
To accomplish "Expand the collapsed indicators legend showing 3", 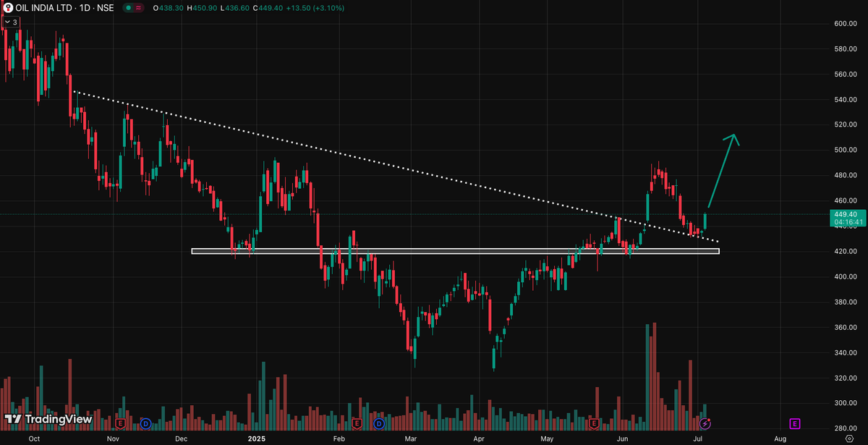I will coord(11,22).
